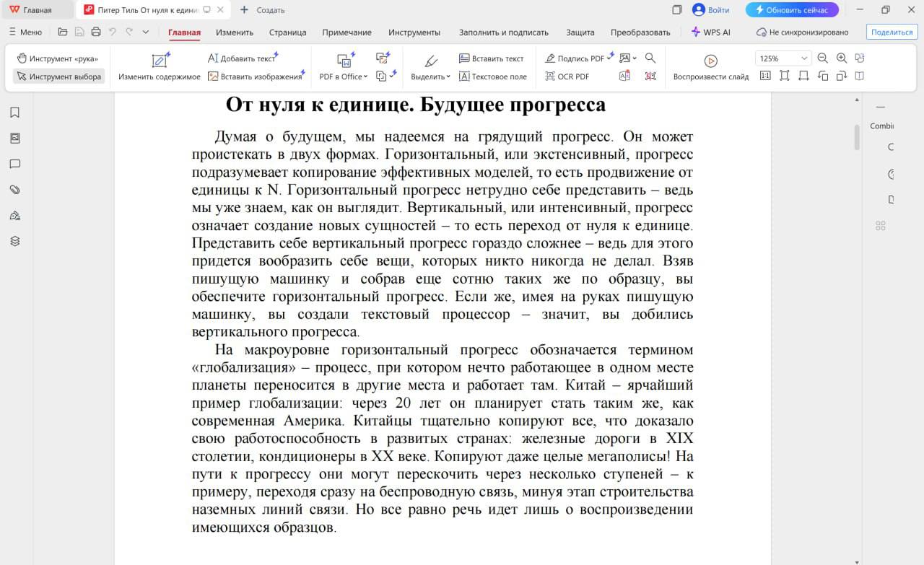Click the zoom in magnifier
Image resolution: width=924 pixels, height=565 pixels.
(x=841, y=58)
